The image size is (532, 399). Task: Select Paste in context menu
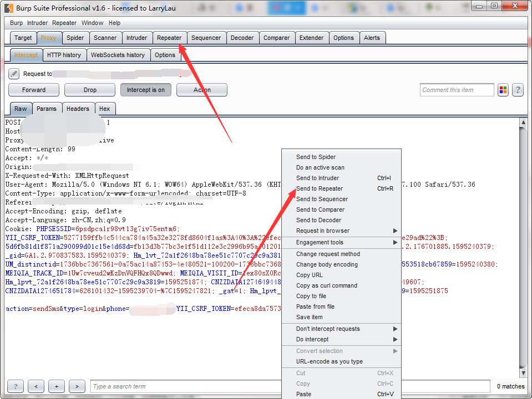pyautogui.click(x=341, y=394)
